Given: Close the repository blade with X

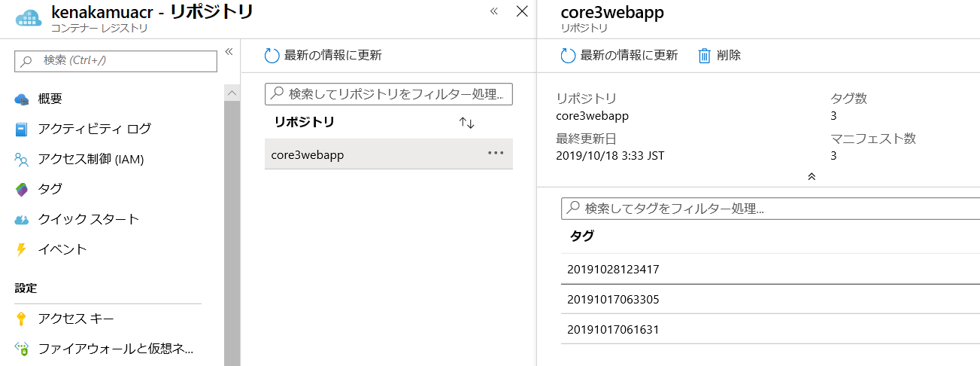Looking at the screenshot, I should (522, 11).
